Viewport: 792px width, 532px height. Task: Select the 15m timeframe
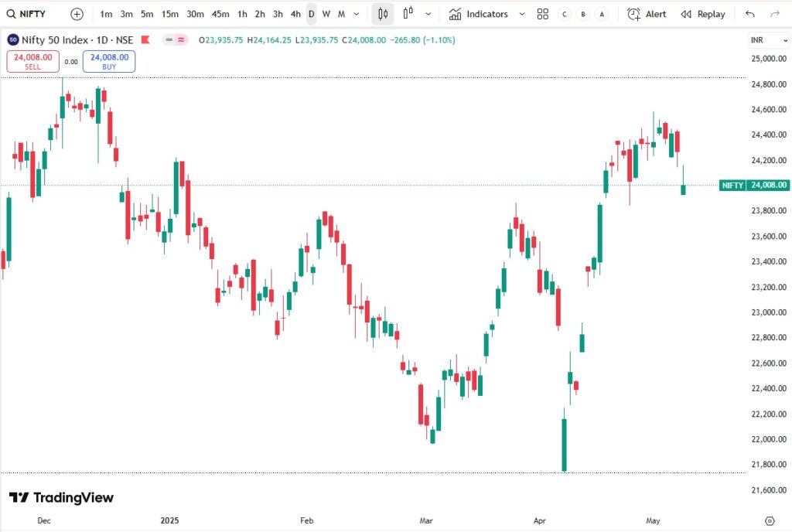click(x=169, y=14)
